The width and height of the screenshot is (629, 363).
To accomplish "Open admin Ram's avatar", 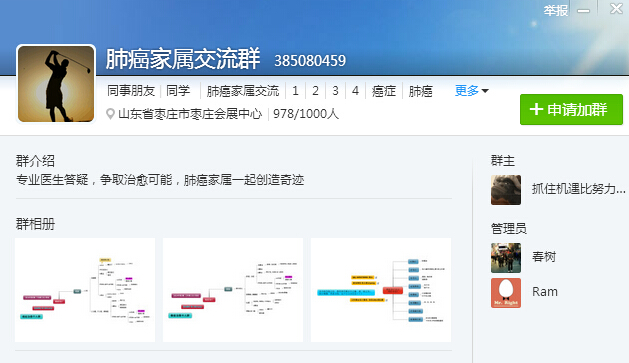I will (x=506, y=293).
